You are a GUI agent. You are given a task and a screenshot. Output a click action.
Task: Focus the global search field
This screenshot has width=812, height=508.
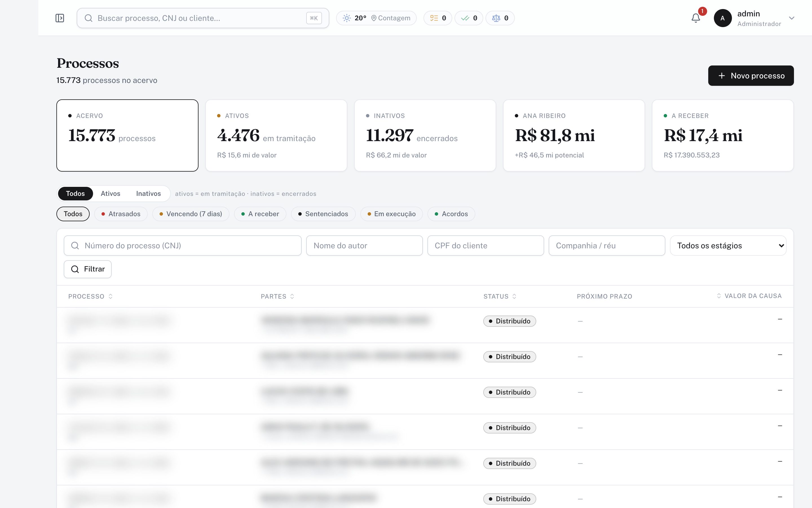pos(203,18)
